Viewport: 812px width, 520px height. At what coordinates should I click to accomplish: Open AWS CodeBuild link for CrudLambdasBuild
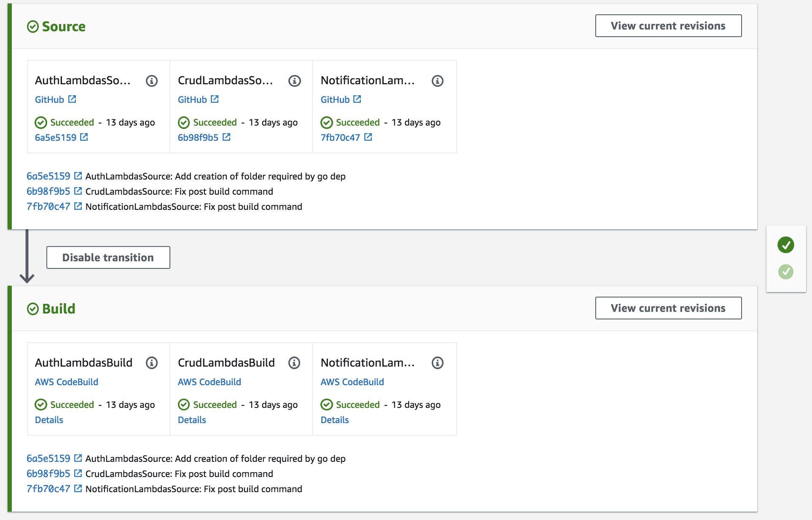209,382
